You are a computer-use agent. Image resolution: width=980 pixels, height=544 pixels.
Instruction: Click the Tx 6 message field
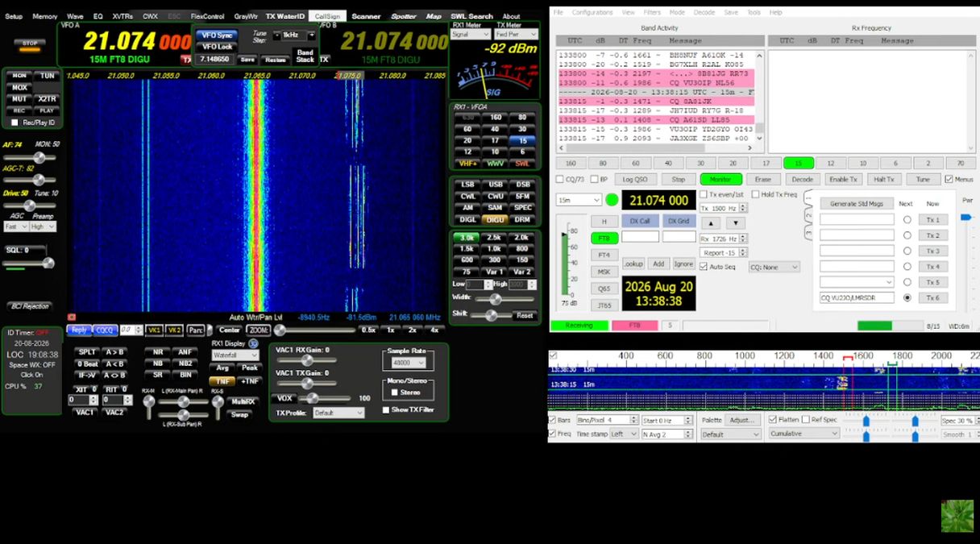[857, 297]
